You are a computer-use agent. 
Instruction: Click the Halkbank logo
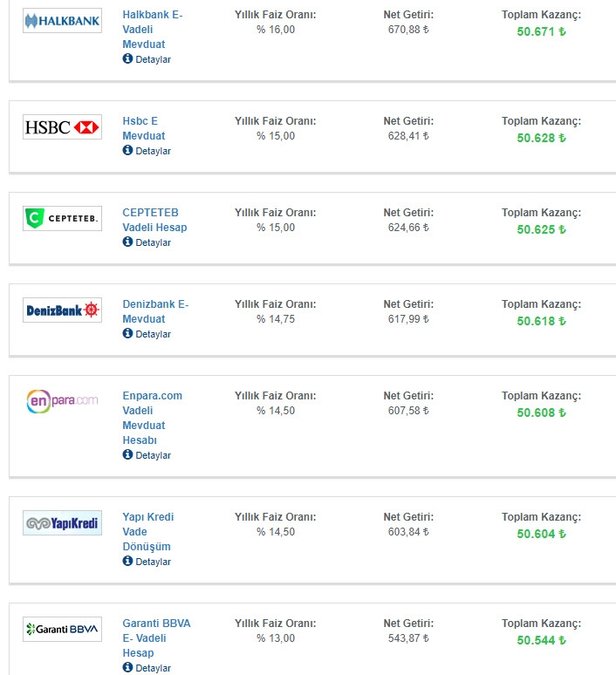coord(62,21)
